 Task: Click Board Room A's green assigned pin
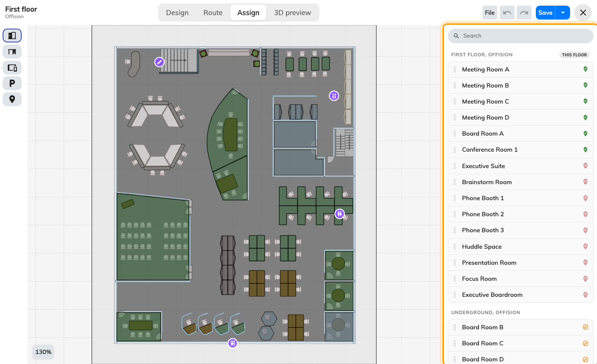(x=585, y=133)
